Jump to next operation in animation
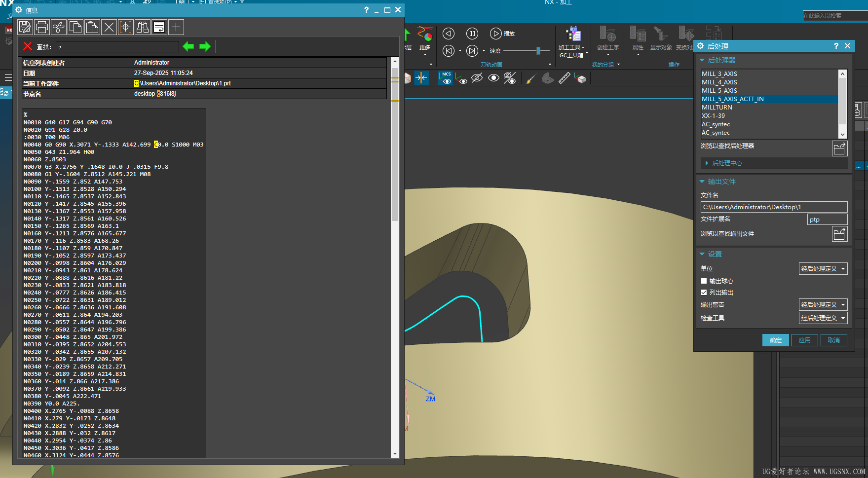868x478 pixels. (472, 51)
